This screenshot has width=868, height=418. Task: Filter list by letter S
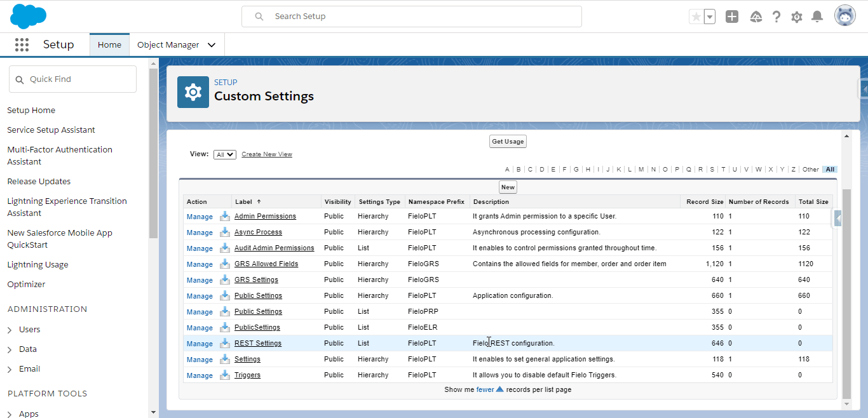coord(712,170)
